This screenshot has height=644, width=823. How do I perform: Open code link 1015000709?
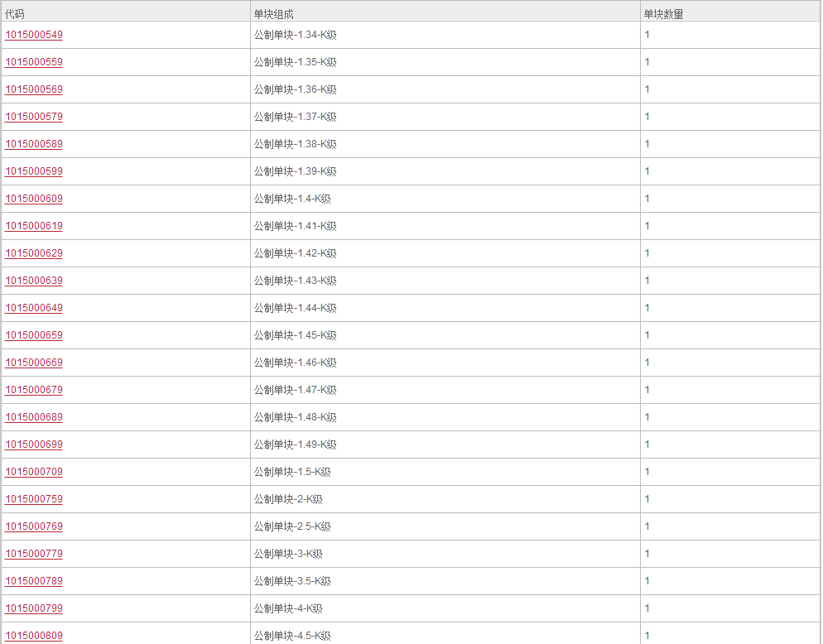click(x=34, y=471)
